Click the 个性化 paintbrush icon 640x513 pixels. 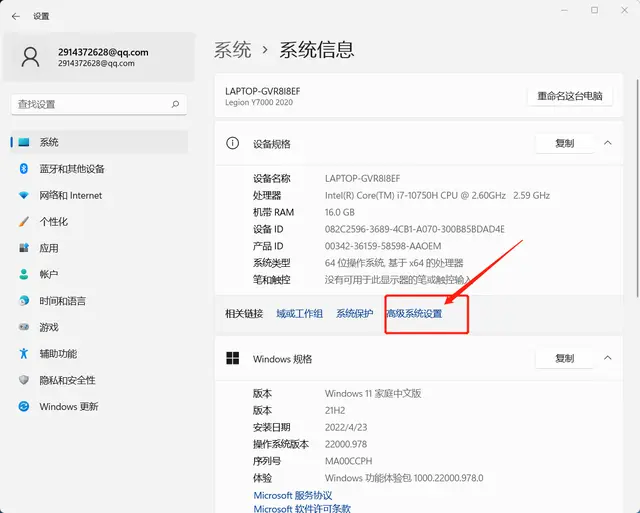[x=24, y=222]
